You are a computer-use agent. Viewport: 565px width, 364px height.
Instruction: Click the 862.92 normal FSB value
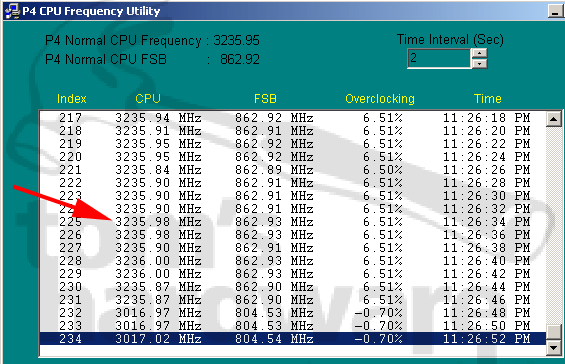(240, 59)
